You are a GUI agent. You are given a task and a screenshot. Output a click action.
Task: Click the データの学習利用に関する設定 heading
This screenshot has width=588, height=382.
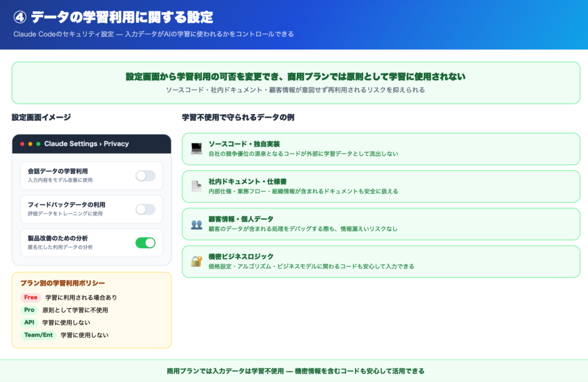121,17
